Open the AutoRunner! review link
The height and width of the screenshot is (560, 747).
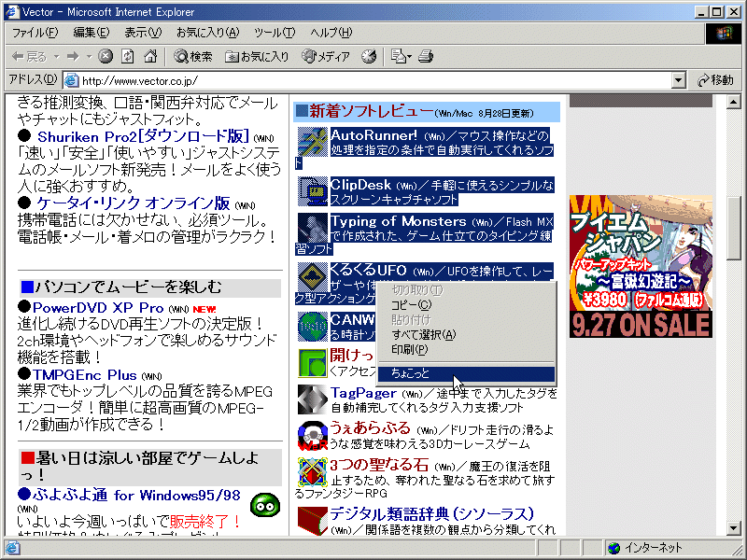[x=374, y=135]
